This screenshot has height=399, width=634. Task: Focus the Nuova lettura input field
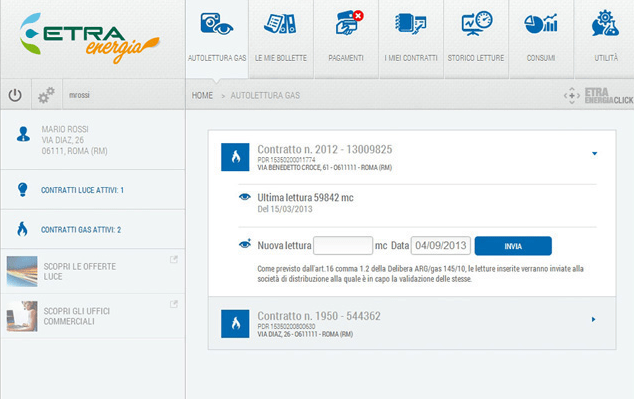(343, 245)
